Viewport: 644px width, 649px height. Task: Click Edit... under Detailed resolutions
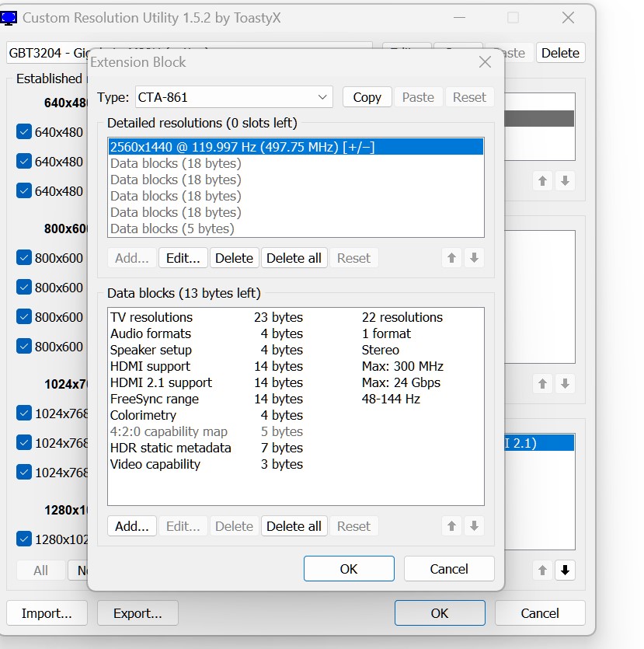tap(183, 258)
